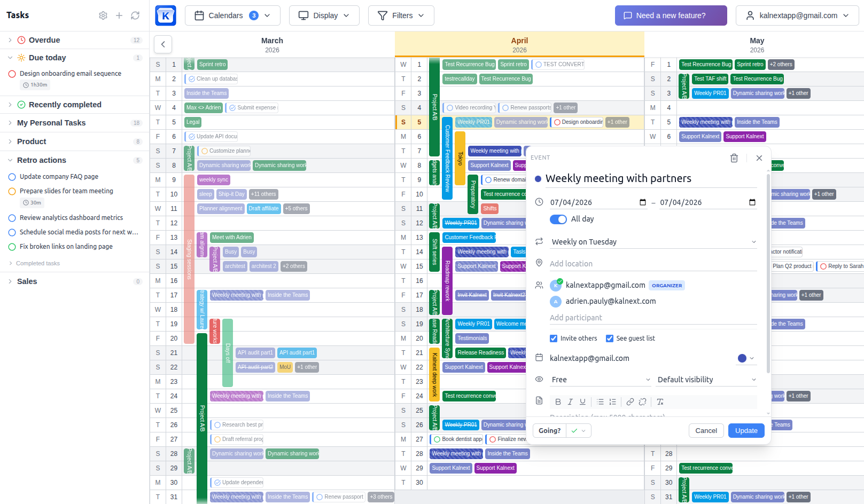Open the calendar color picker dot

click(x=742, y=358)
